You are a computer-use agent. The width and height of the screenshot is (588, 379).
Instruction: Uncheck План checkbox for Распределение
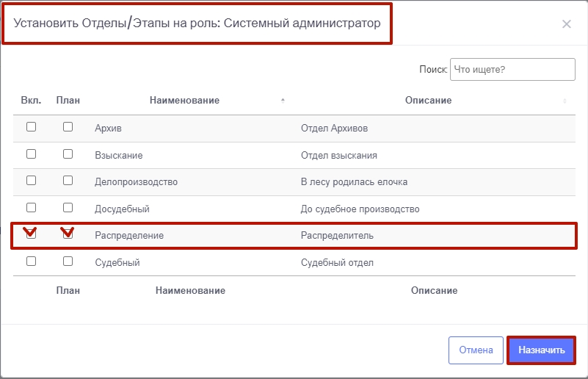(68, 235)
